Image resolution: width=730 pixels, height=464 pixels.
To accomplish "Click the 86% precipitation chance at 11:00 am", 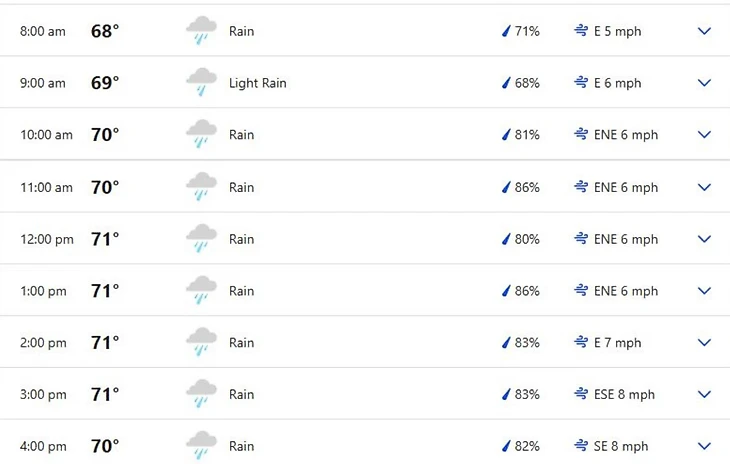I will (x=527, y=187).
